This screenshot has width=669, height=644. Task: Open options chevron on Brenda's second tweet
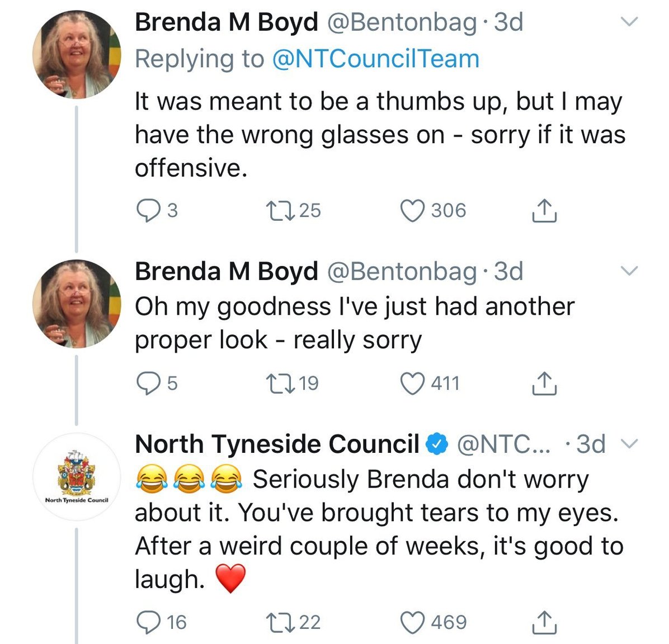click(x=630, y=272)
